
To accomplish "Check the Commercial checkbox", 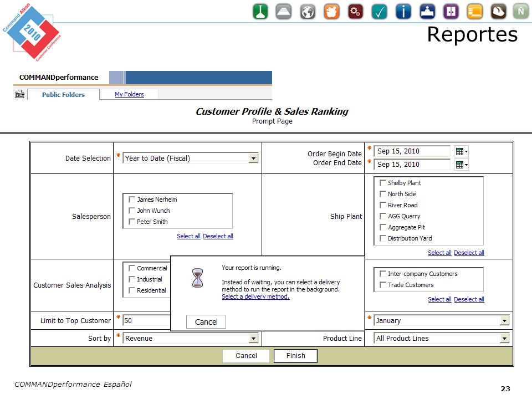I will coord(132,268).
